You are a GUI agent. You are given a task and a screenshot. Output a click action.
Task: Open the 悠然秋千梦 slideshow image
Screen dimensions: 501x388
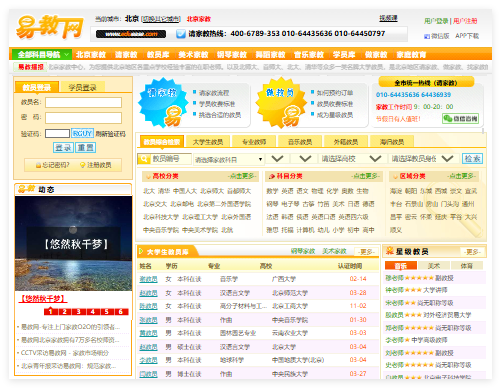tap(73, 243)
